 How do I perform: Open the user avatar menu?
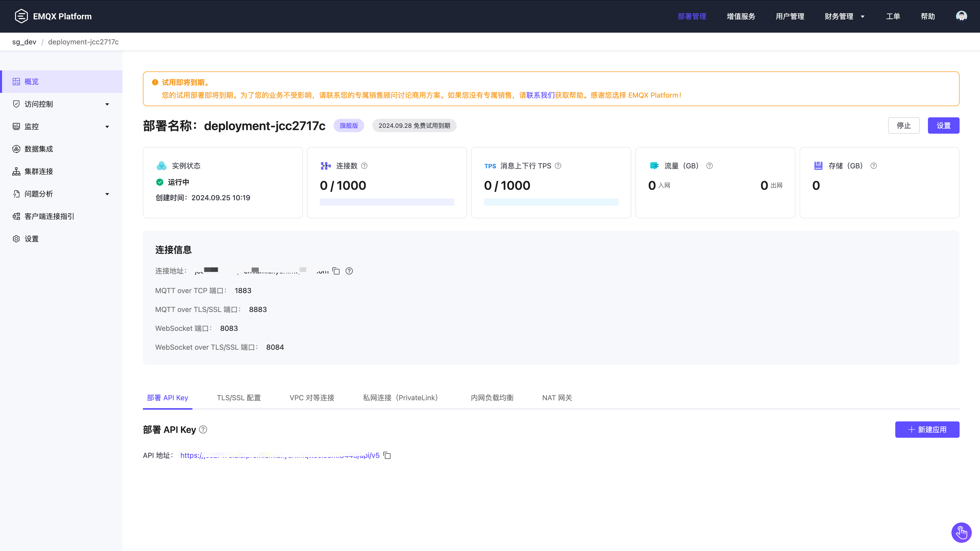961,16
